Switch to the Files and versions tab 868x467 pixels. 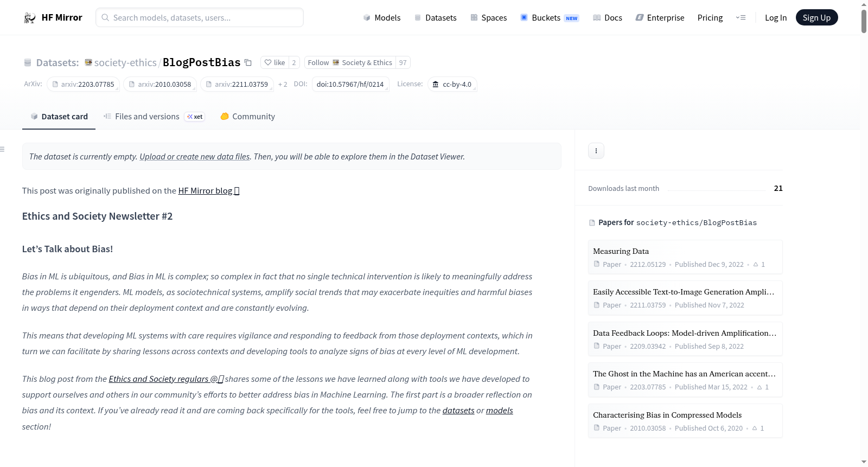coord(154,117)
